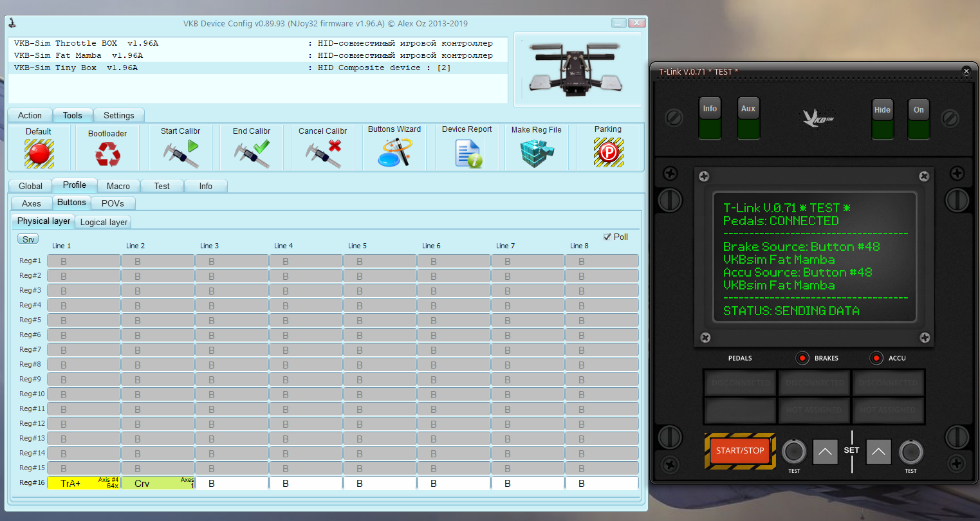
Task: Click the Reg#10 row label
Action: [32, 394]
